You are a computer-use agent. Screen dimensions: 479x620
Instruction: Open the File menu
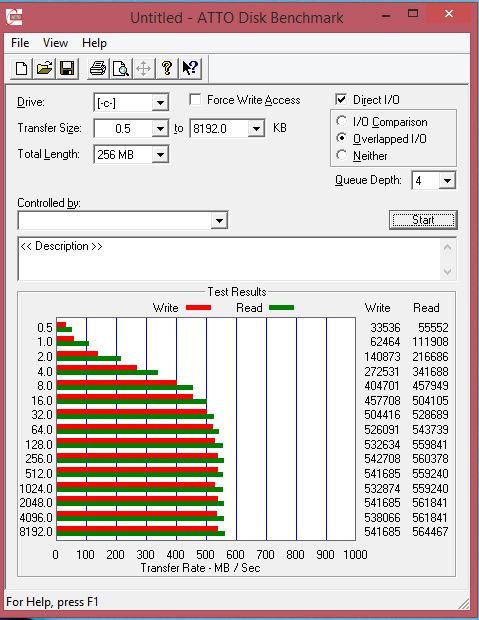(x=20, y=43)
